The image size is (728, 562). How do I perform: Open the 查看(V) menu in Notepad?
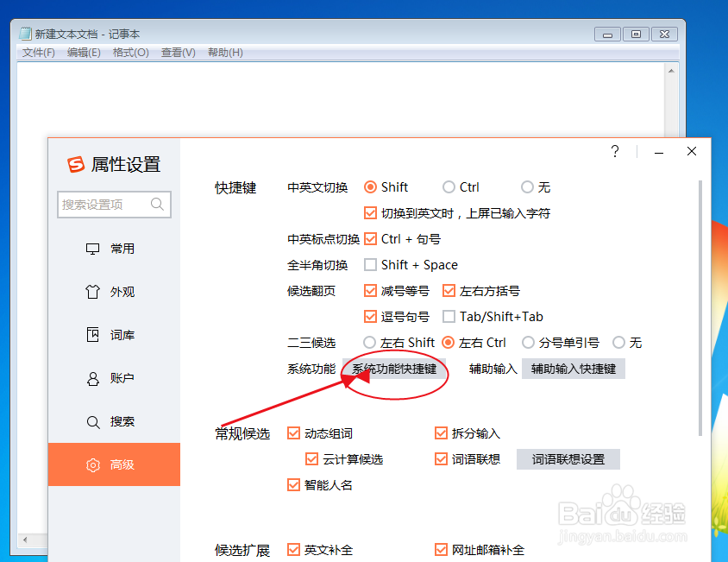coord(177,52)
